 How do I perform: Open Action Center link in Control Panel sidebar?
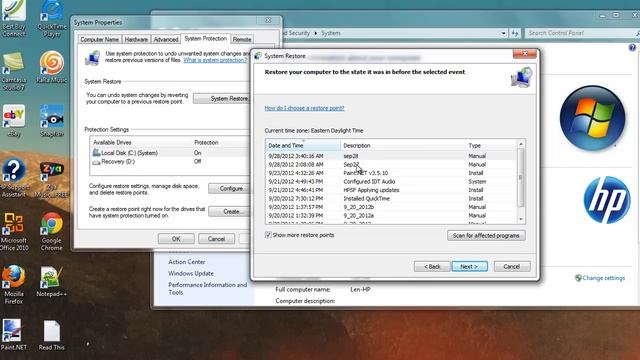pyautogui.click(x=187, y=262)
